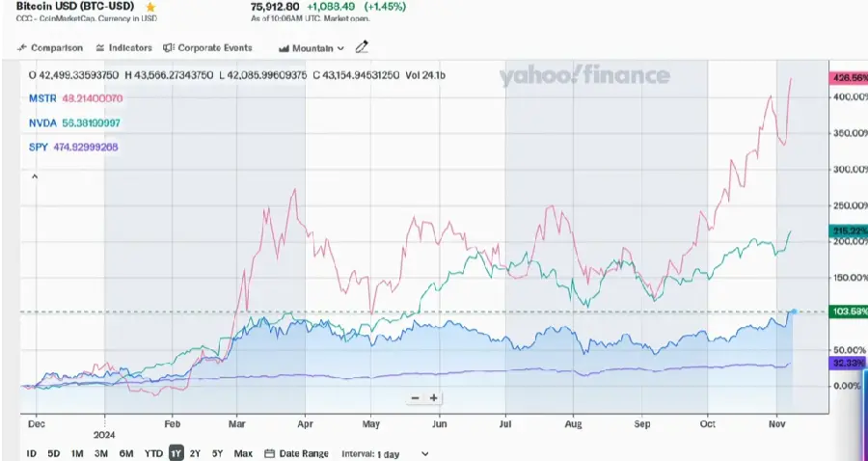The image size is (868, 461).
Task: Select the 2Y range
Action: click(x=195, y=454)
